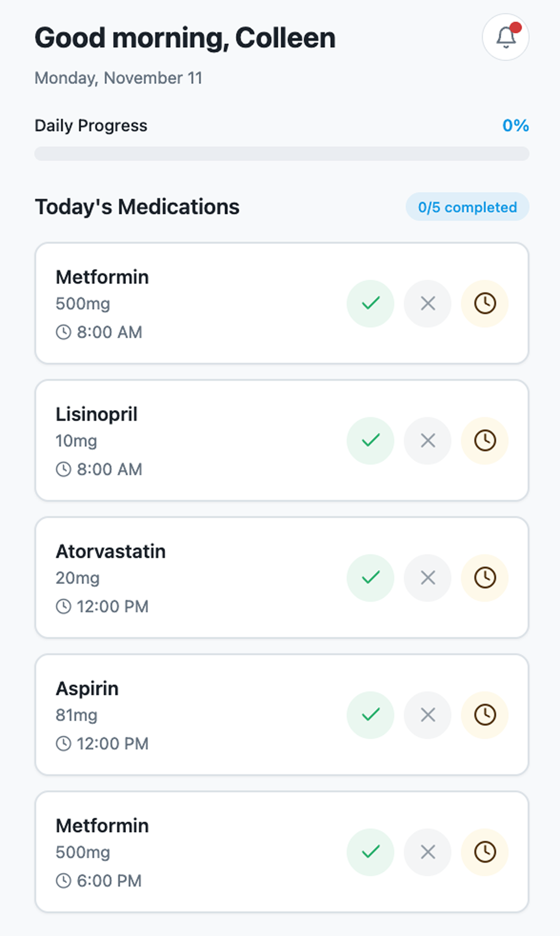Skip the Aspirin dose

427,715
